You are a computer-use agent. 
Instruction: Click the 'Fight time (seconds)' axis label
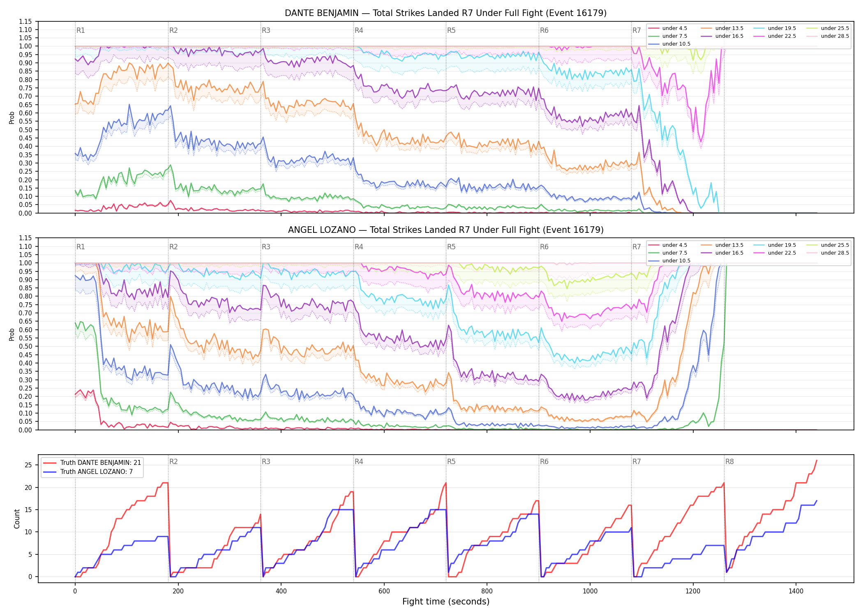(x=446, y=602)
